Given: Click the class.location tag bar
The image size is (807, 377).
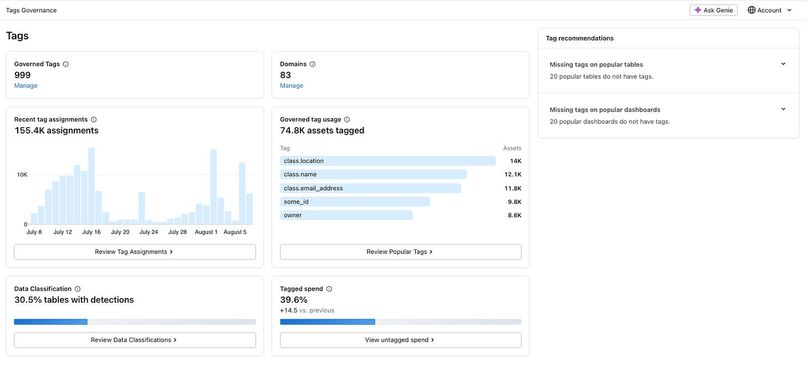Looking at the screenshot, I should tap(388, 161).
